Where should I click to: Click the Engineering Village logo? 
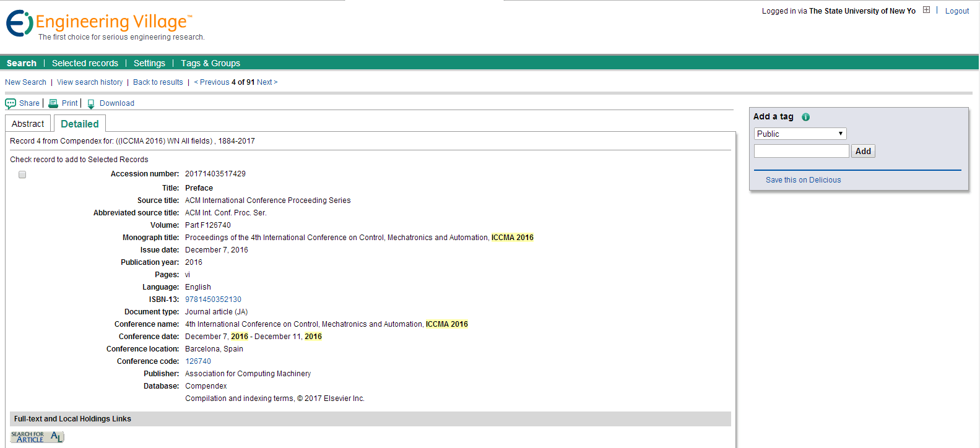click(99, 23)
